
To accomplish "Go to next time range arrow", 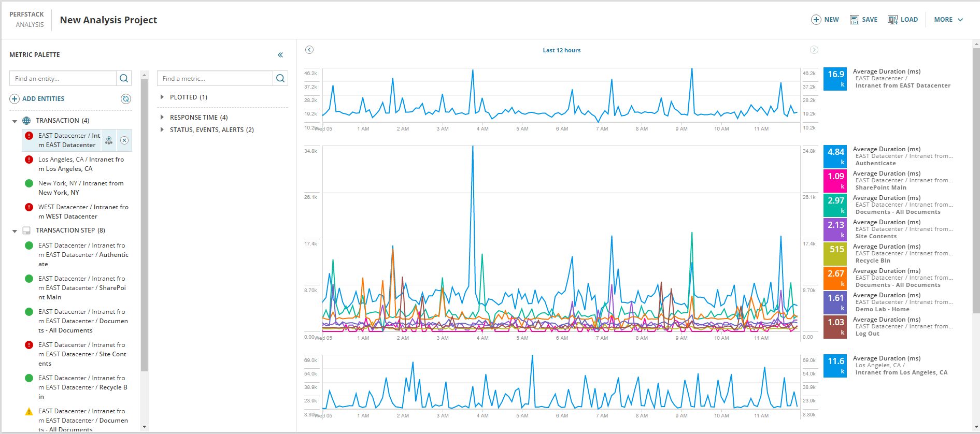I will pos(814,50).
